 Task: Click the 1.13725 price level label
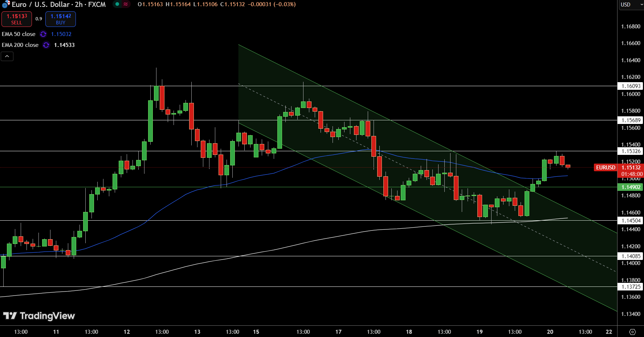[x=630, y=287]
